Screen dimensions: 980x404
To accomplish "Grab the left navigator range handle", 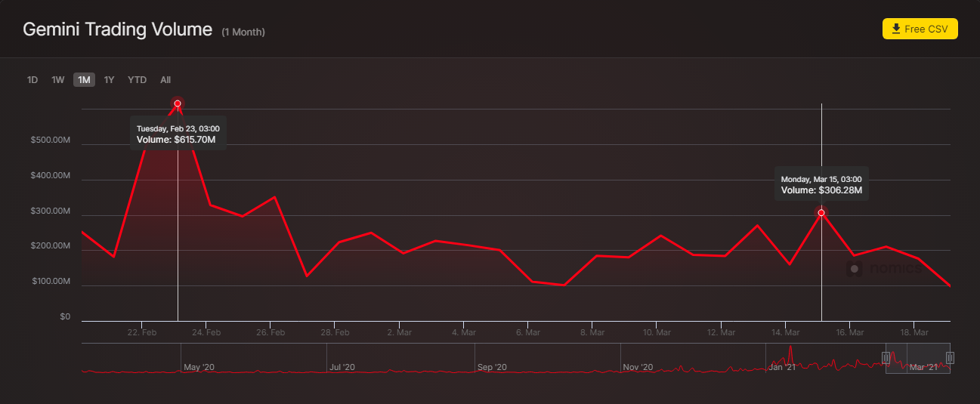I will click(x=886, y=357).
